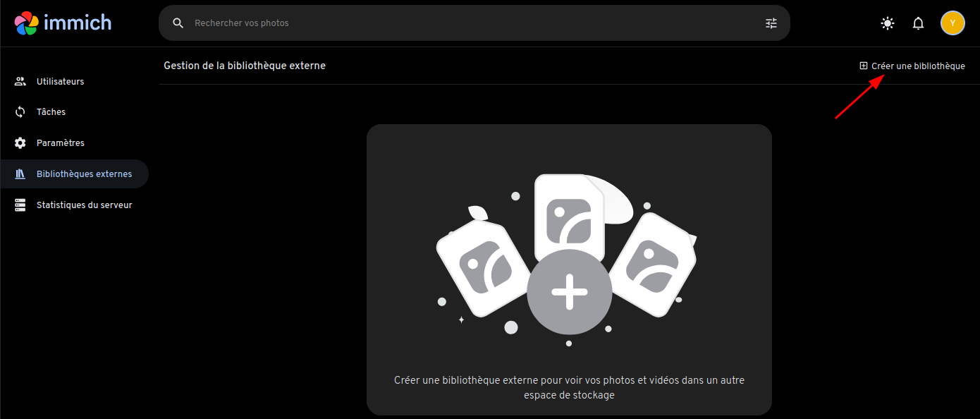Click the Paramètres gear icon
Viewport: 980px width, 419px height.
click(x=20, y=143)
